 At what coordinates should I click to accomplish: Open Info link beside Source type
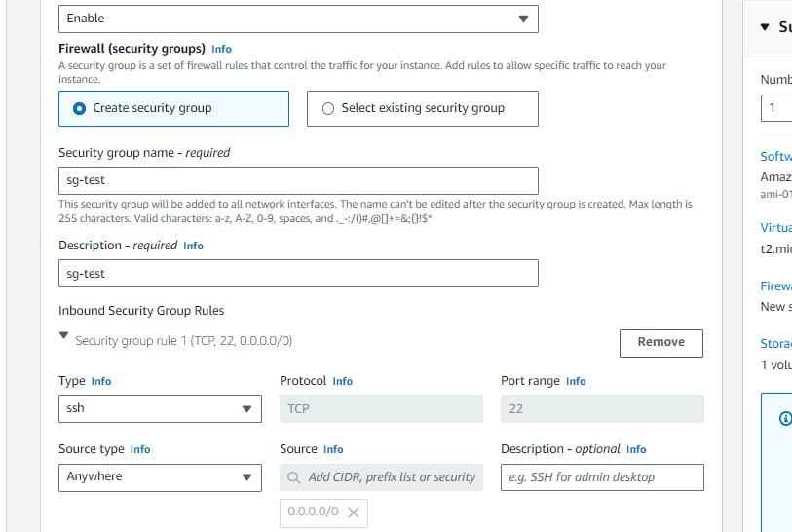(x=140, y=449)
